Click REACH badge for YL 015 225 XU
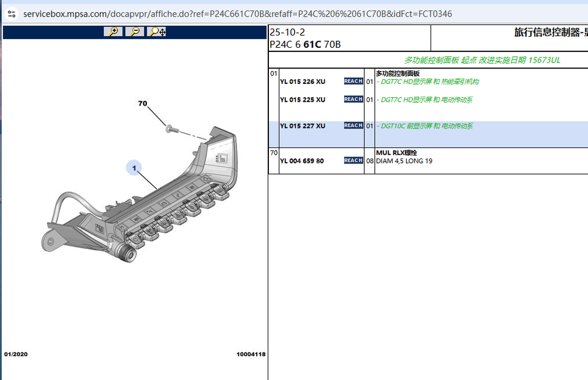 (x=353, y=99)
